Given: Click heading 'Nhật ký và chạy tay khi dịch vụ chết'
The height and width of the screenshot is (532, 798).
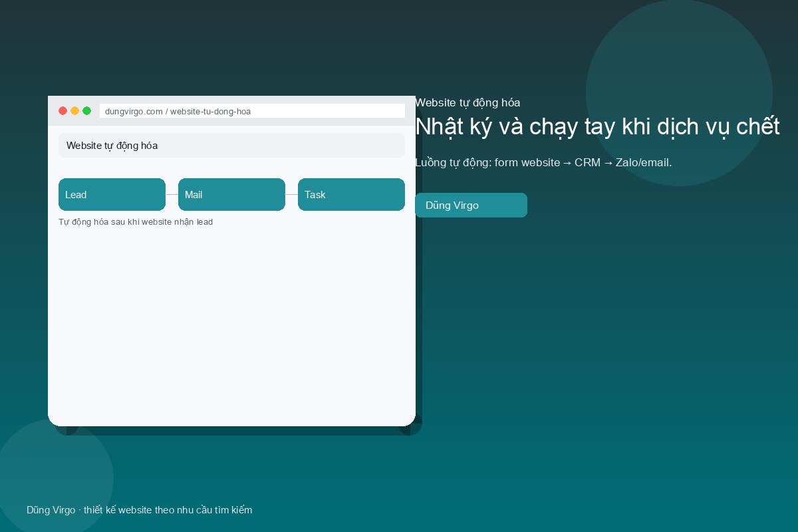Looking at the screenshot, I should 597,126.
